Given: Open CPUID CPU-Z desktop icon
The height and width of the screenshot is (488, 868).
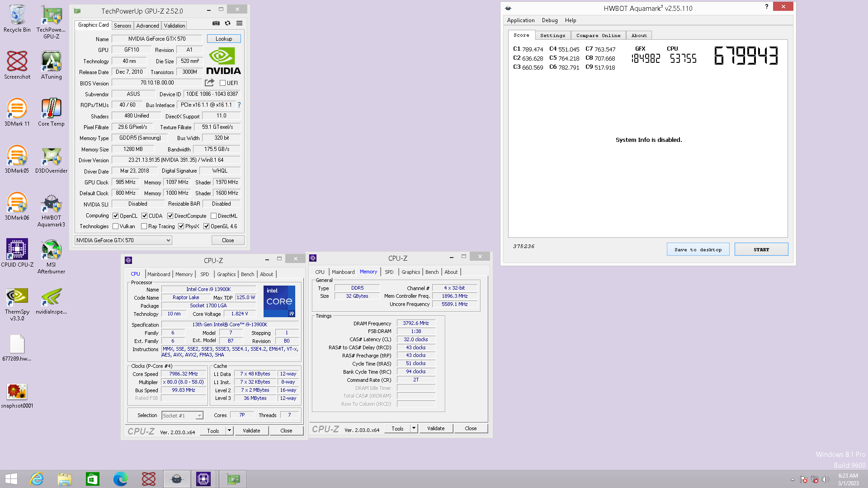Looking at the screenshot, I should tap(17, 253).
